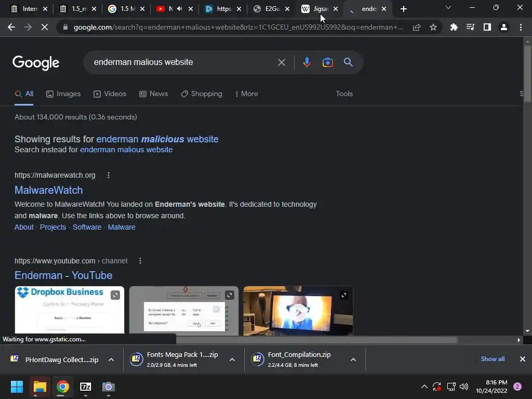Viewport: 532px width, 399px height.
Task: Open the Chrome icon in the taskbar
Action: (63, 387)
